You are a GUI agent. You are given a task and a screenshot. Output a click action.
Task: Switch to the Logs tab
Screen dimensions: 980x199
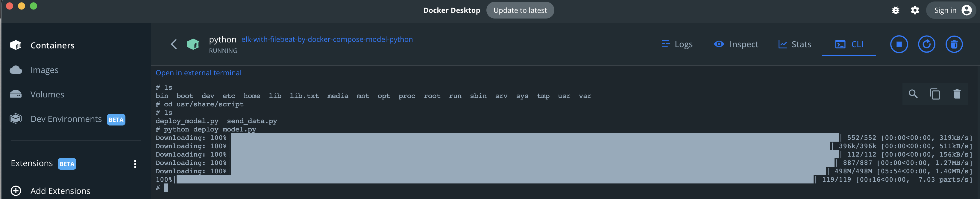[677, 45]
